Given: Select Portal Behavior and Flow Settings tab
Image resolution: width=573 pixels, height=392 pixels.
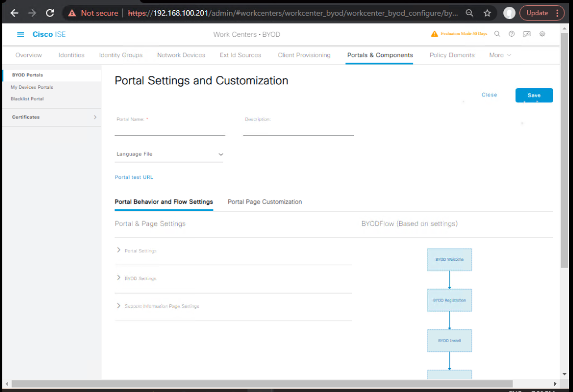Looking at the screenshot, I should [164, 202].
